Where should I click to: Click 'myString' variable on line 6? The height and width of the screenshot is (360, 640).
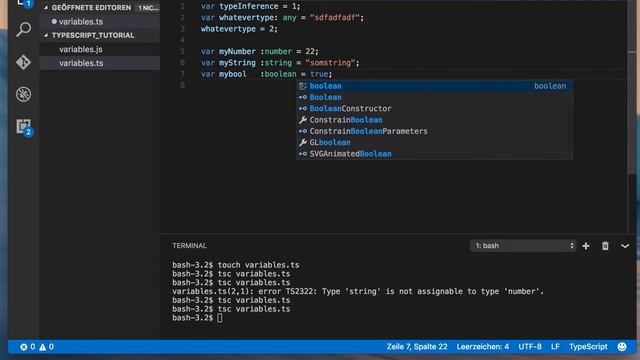[x=237, y=63]
